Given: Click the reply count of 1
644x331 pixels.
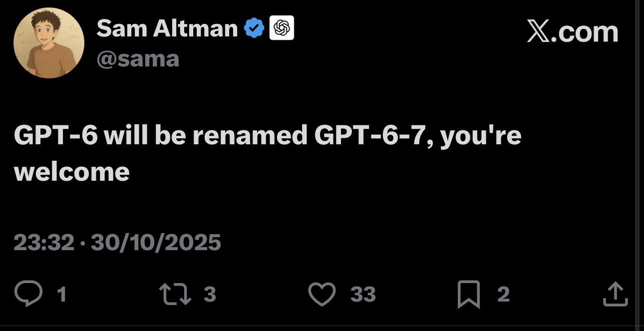Looking at the screenshot, I should point(61,294).
